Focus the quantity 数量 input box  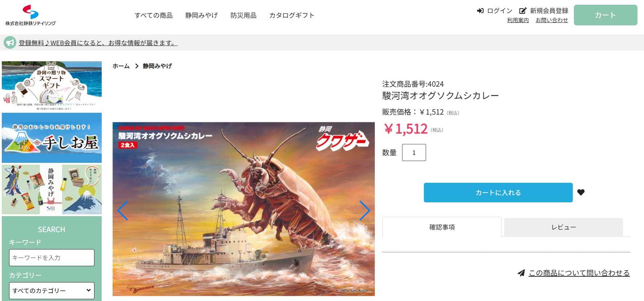[414, 153]
